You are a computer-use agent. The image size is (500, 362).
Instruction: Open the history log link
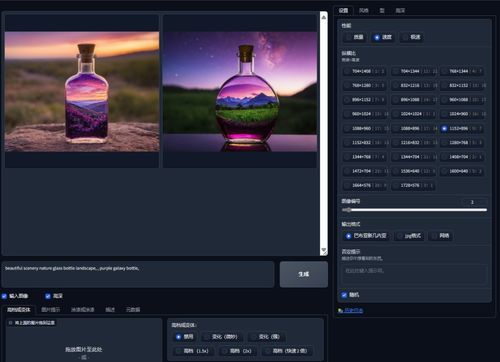coord(354,310)
